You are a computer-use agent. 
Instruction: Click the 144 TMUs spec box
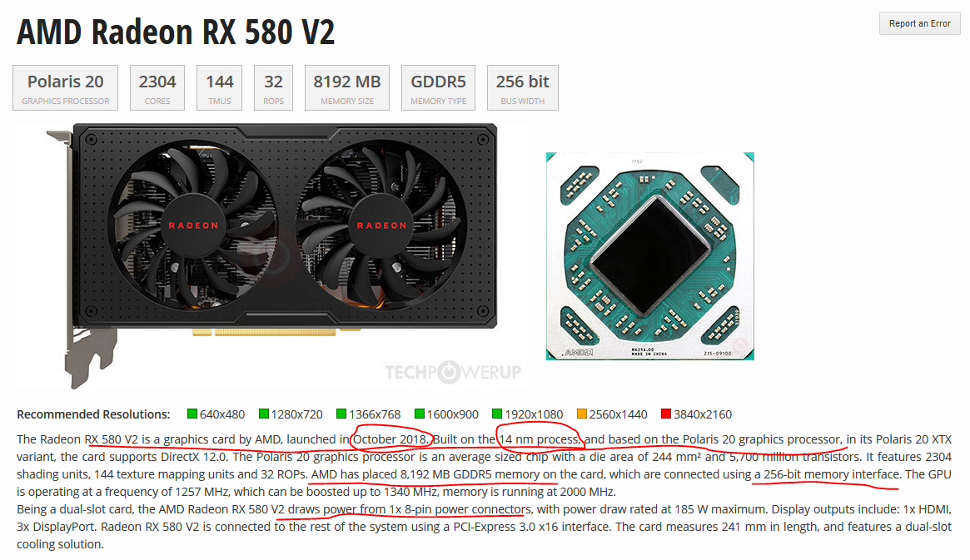(220, 87)
